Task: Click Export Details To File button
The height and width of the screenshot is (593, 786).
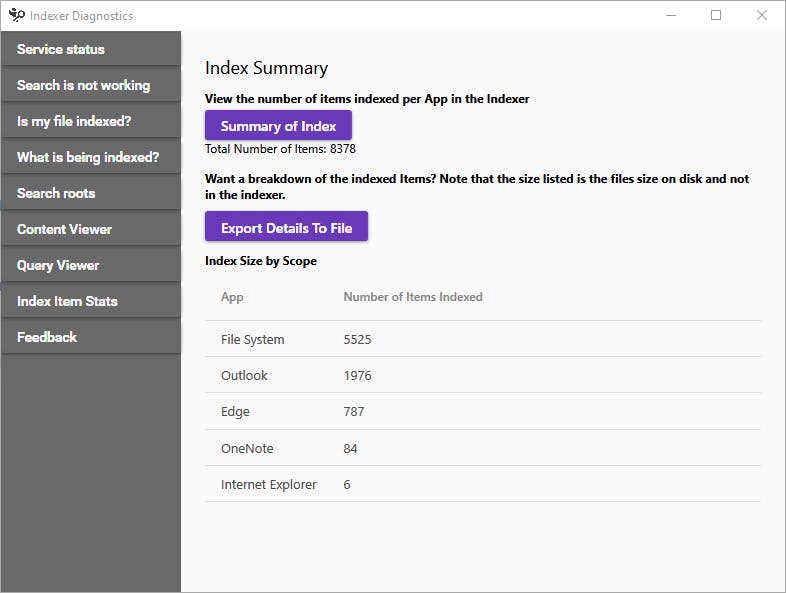Action: (286, 227)
